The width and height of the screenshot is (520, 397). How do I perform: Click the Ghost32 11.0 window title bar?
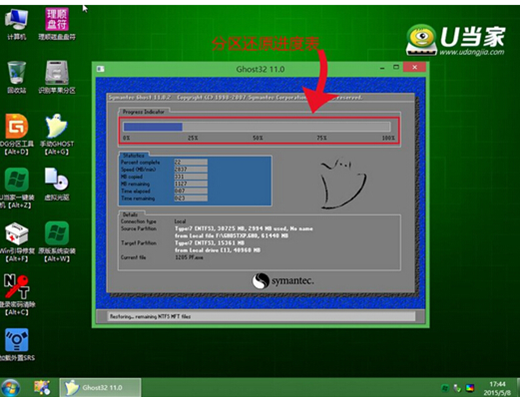260,69
